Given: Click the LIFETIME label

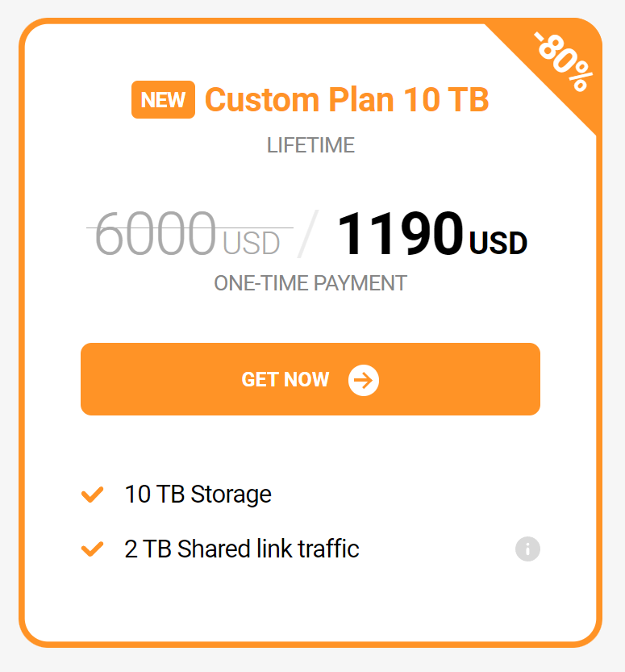Looking at the screenshot, I should pyautogui.click(x=310, y=145).
